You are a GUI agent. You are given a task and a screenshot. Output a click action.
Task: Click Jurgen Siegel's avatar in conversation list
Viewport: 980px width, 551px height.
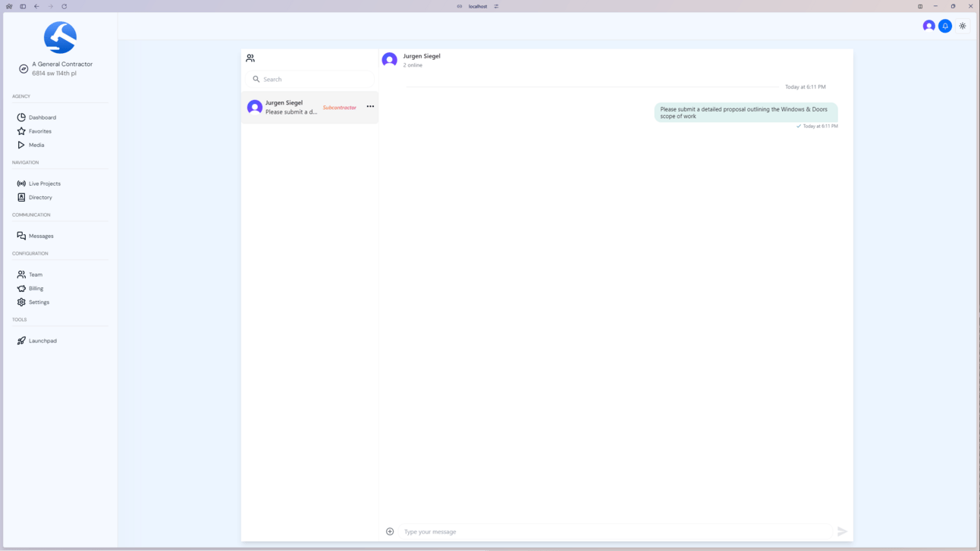(x=255, y=107)
